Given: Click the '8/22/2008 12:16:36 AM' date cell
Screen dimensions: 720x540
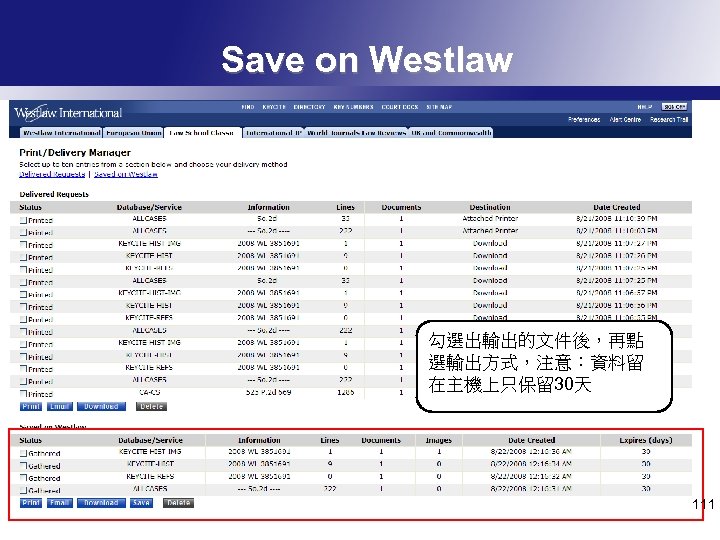Looking at the screenshot, I should point(531,452).
